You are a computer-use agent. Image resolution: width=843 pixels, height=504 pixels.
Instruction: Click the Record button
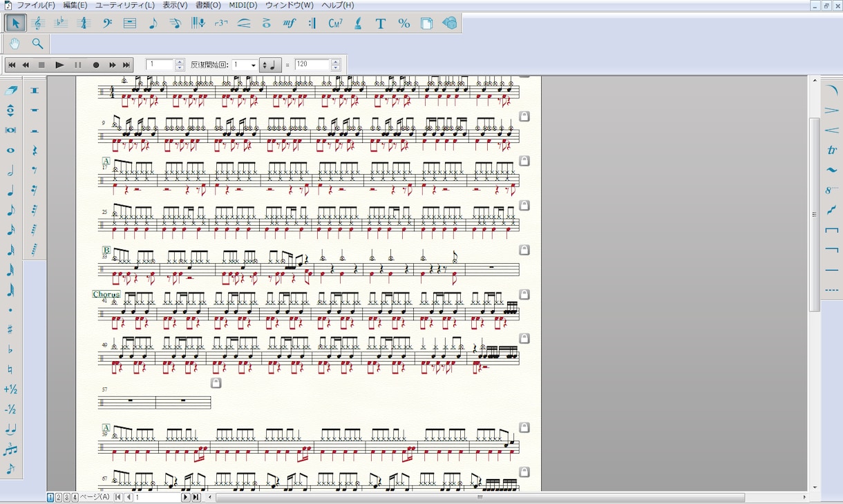96,65
